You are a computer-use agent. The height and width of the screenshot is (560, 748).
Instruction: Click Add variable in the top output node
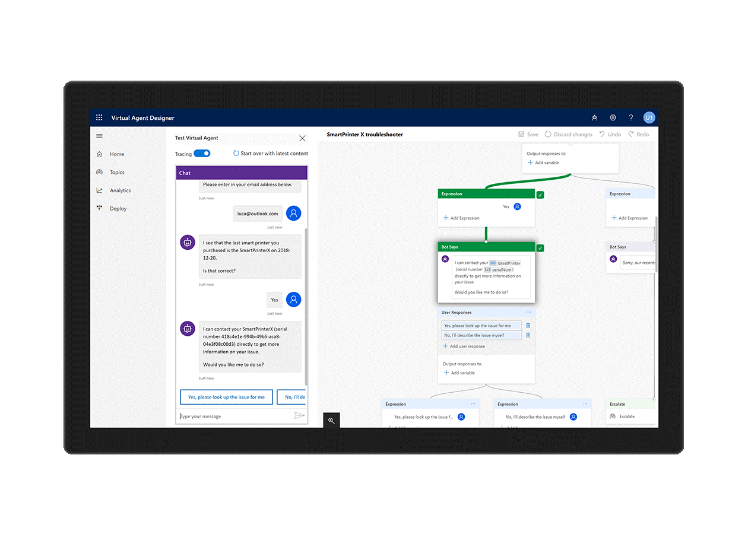[543, 163]
